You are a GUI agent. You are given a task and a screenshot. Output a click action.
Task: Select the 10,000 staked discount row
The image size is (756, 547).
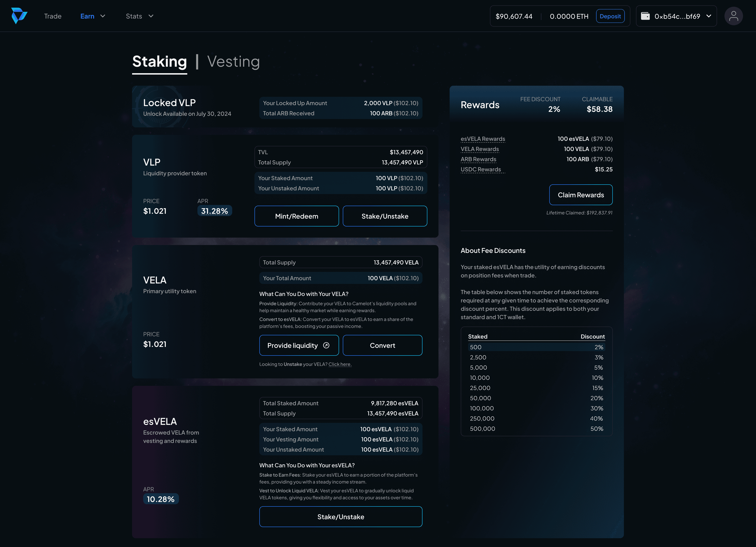coord(536,378)
